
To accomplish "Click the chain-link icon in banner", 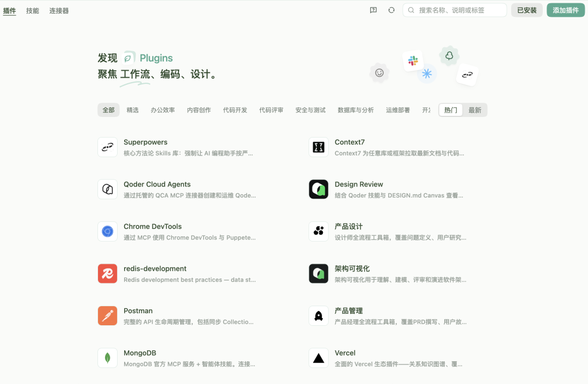I will (x=467, y=75).
